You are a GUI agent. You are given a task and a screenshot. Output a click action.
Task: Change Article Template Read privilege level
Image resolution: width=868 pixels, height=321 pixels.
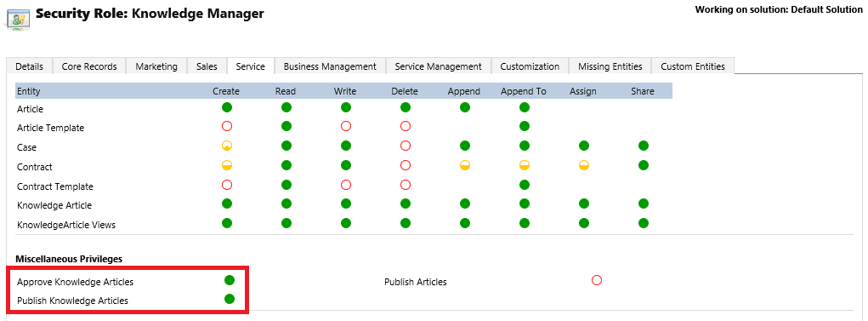tap(286, 126)
